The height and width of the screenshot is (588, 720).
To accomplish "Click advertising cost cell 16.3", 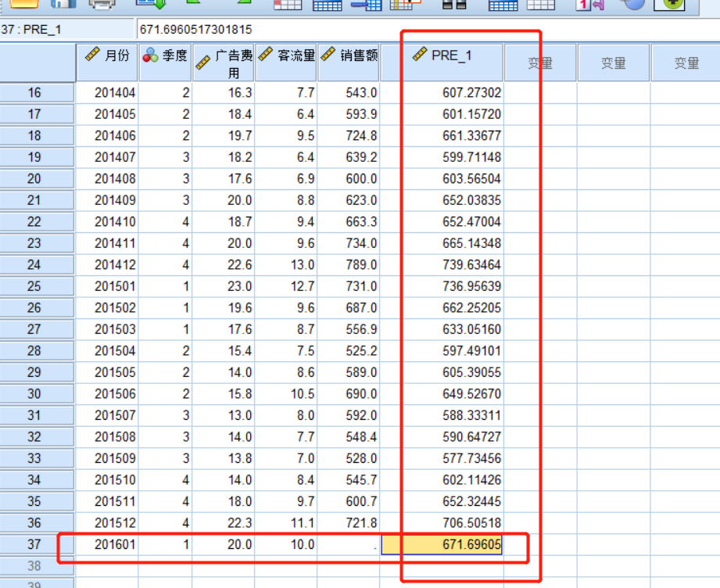I will point(224,93).
